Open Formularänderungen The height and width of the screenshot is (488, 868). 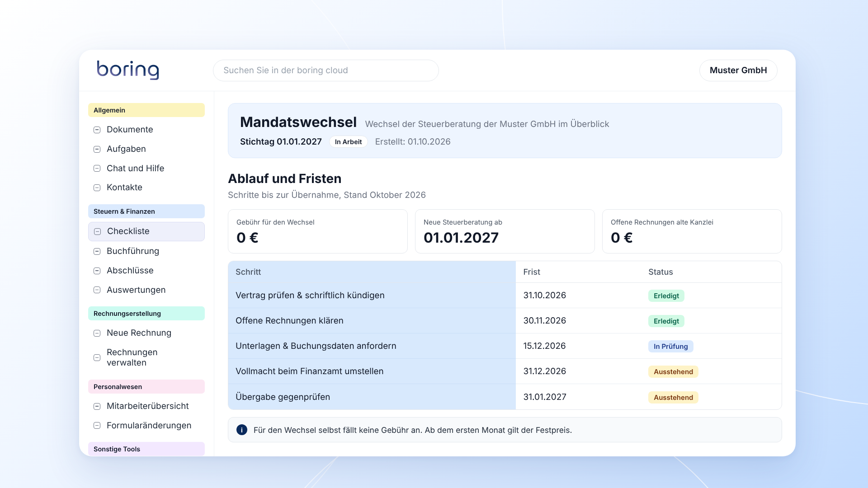coord(146,426)
